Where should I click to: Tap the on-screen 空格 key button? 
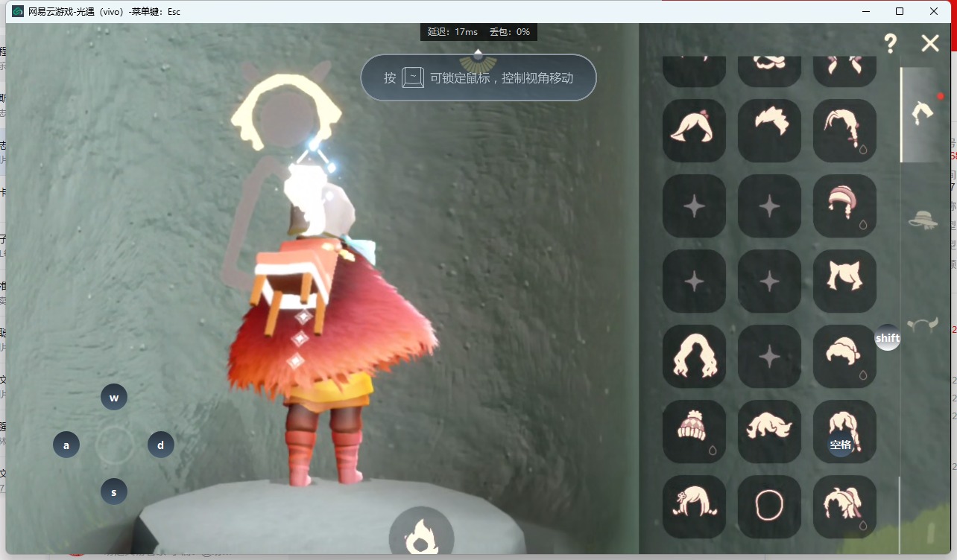coord(841,445)
